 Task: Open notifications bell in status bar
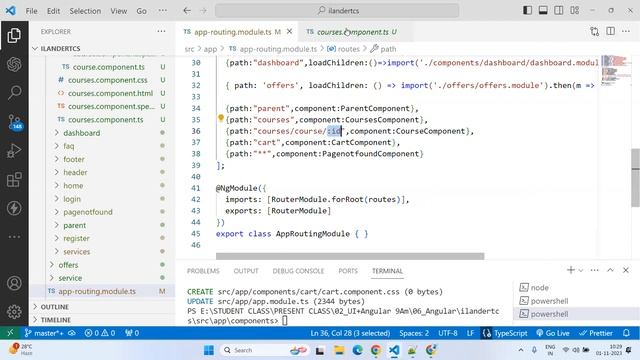[x=627, y=333]
